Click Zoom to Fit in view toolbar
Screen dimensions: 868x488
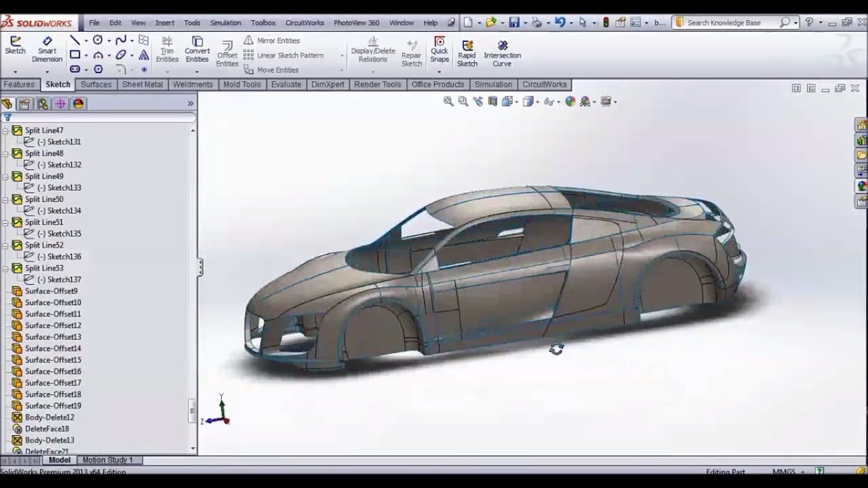[448, 102]
